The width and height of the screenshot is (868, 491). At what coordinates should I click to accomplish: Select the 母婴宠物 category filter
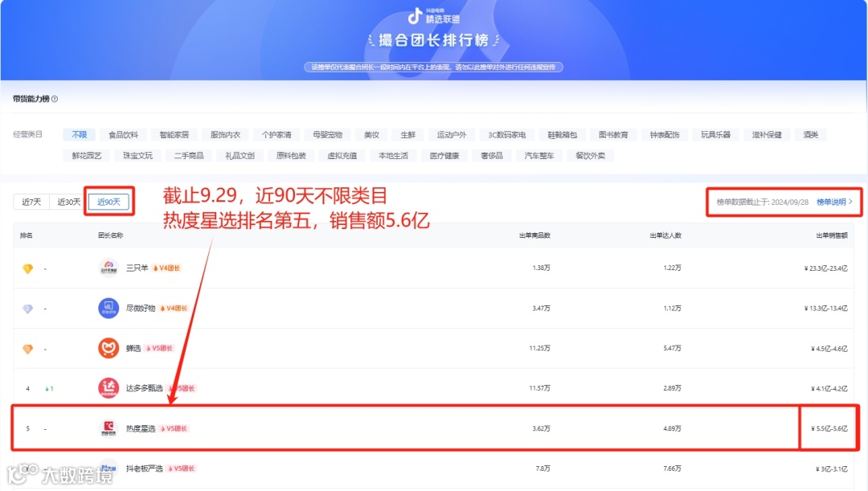click(x=327, y=134)
